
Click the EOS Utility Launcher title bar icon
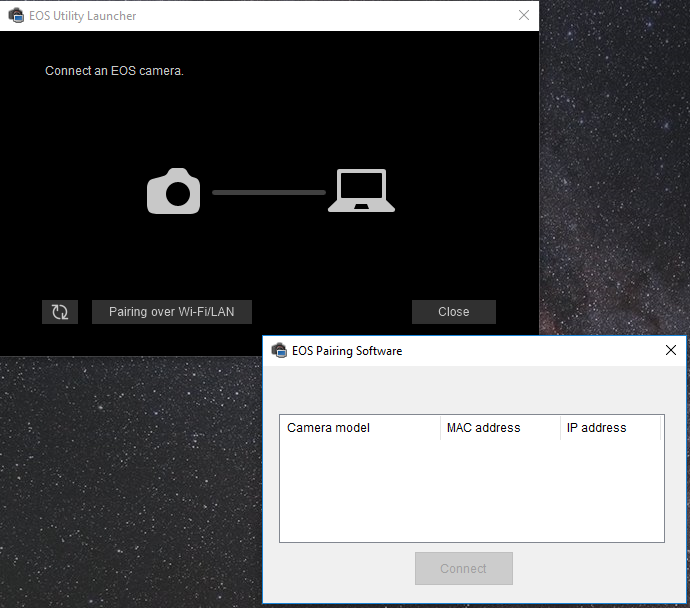coord(15,16)
